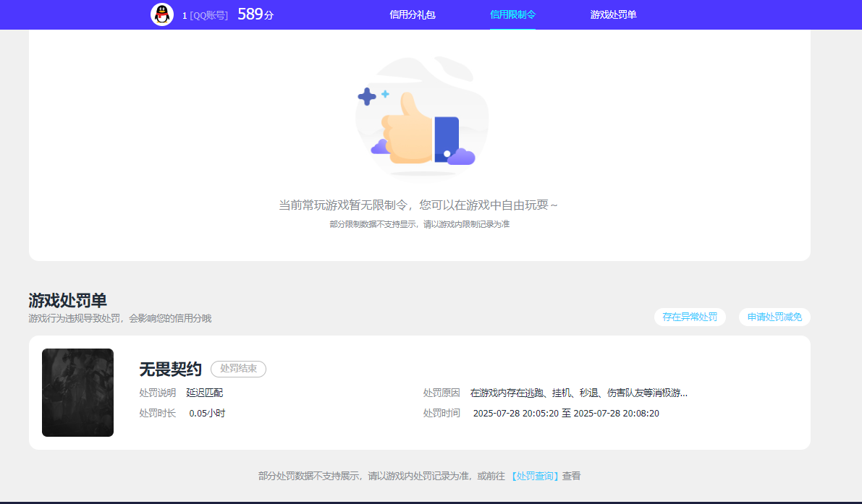Click the 处罚结束 status badge
Viewport: 862px width, 504px height.
[x=238, y=369]
